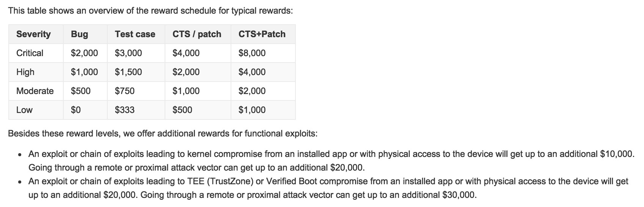Select the $333 Low Test case cell

click(124, 110)
